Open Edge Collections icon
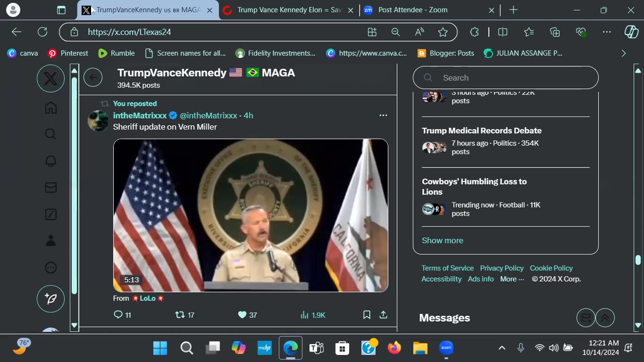The width and height of the screenshot is (644, 362). (555, 32)
